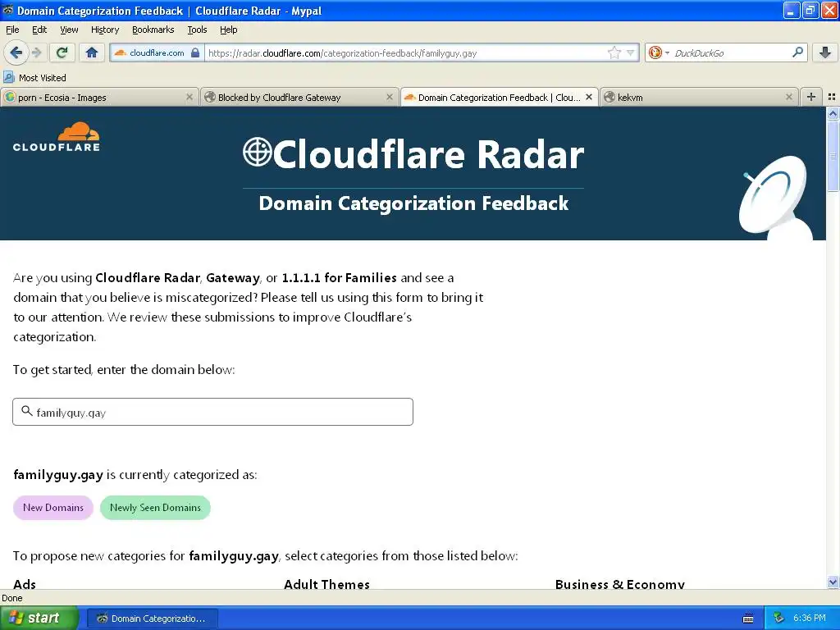Switch to the kekvm tab
Screen dimensions: 840x630
699,98
